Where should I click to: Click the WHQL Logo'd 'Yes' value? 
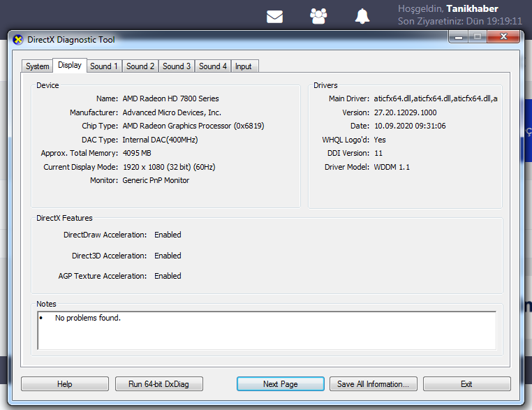click(x=380, y=140)
